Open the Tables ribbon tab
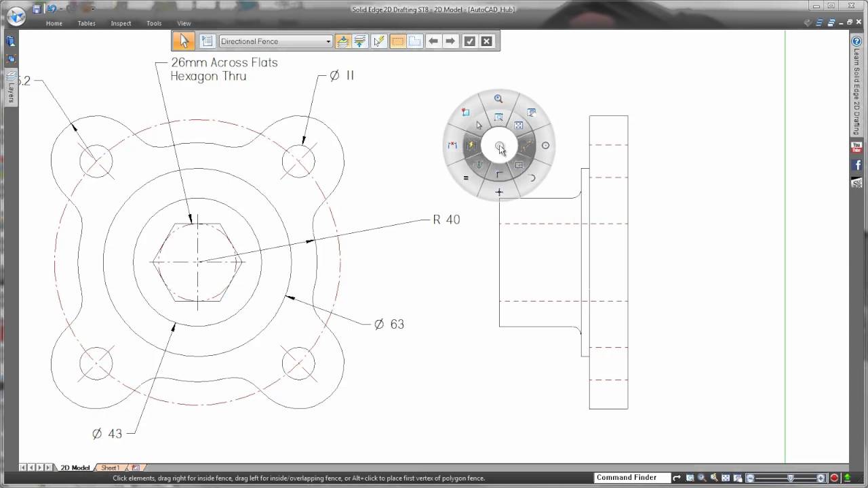868x488 pixels. tap(86, 23)
